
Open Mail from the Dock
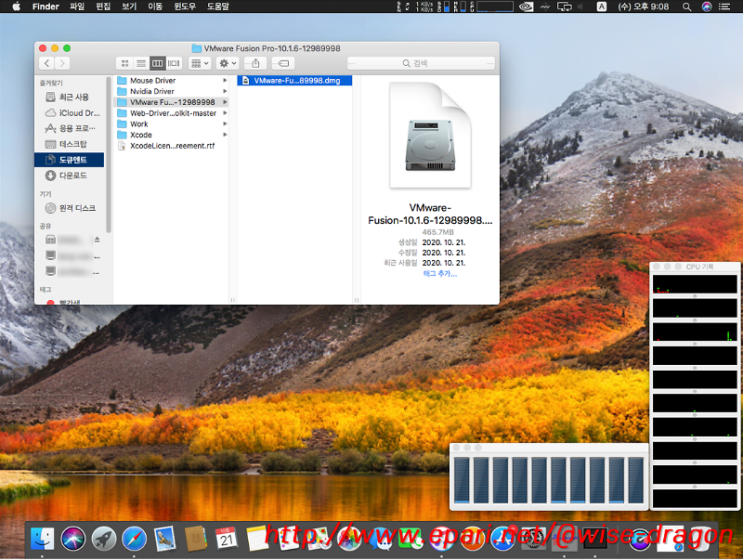point(165,540)
